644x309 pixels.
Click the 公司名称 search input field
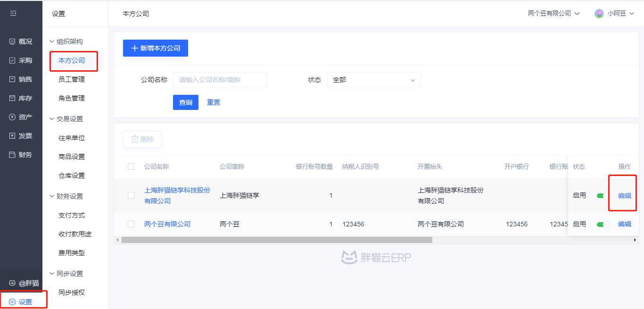pyautogui.click(x=220, y=80)
